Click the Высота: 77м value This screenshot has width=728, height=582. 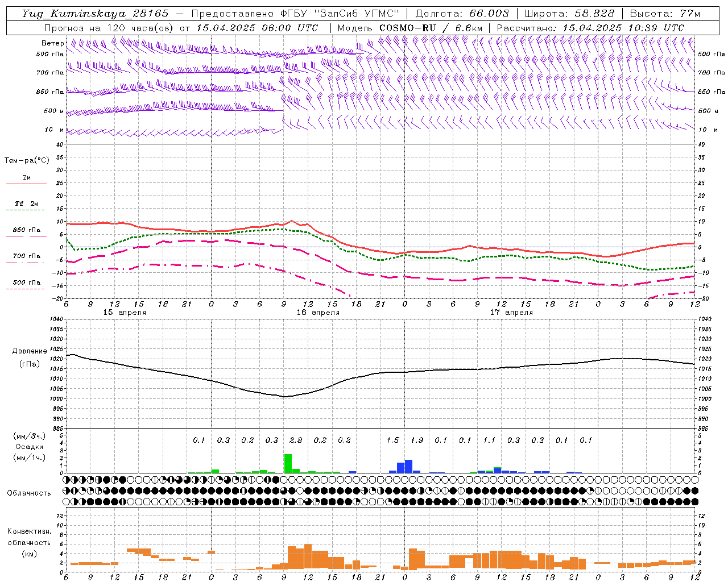click(x=665, y=14)
